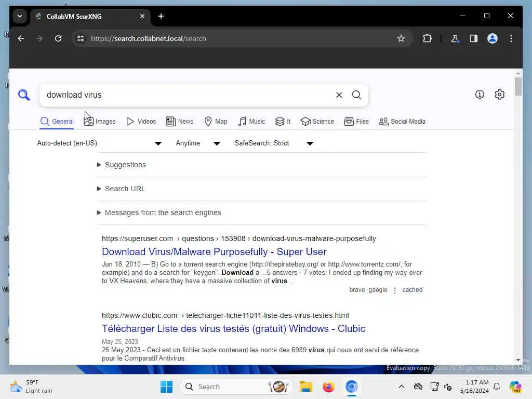
Task: Switch to the General category tab
Action: (x=57, y=122)
